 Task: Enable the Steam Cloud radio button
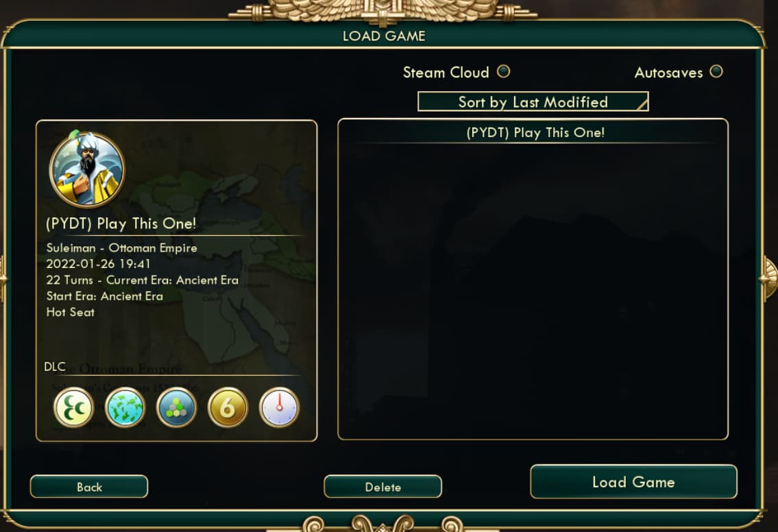tap(503, 71)
